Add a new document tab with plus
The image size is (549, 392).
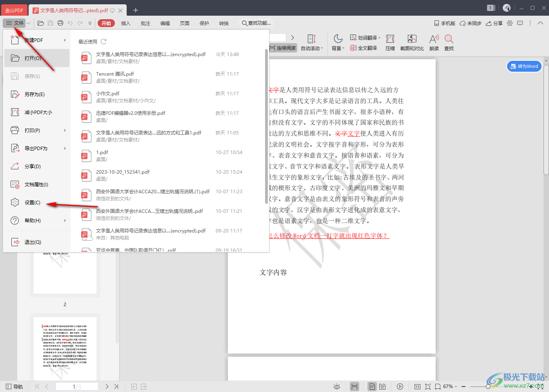coord(136,10)
